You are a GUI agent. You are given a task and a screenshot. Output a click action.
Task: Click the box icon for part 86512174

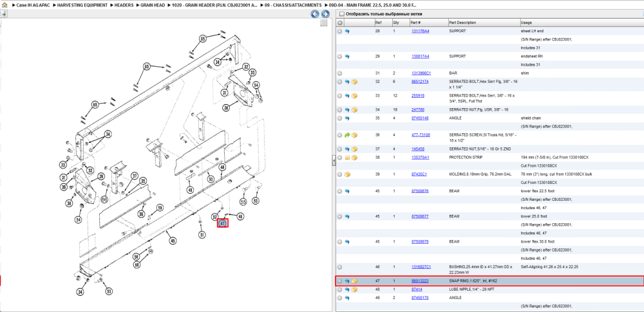(x=354, y=82)
